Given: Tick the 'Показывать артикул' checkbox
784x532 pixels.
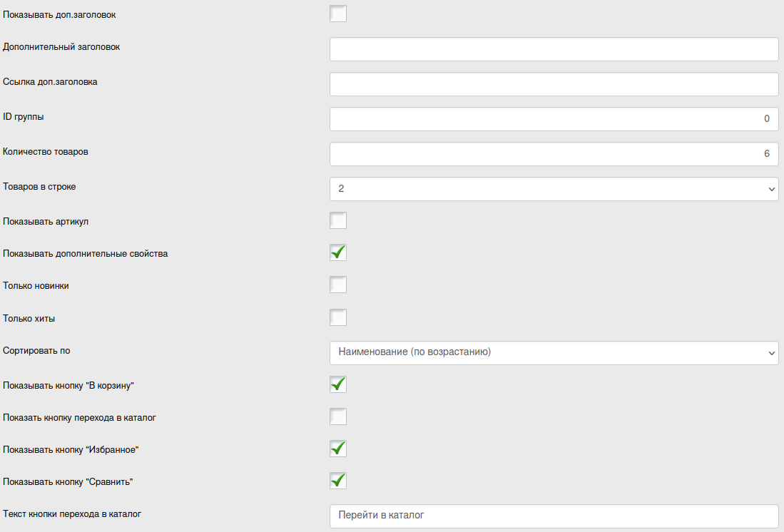Looking at the screenshot, I should (x=338, y=220).
